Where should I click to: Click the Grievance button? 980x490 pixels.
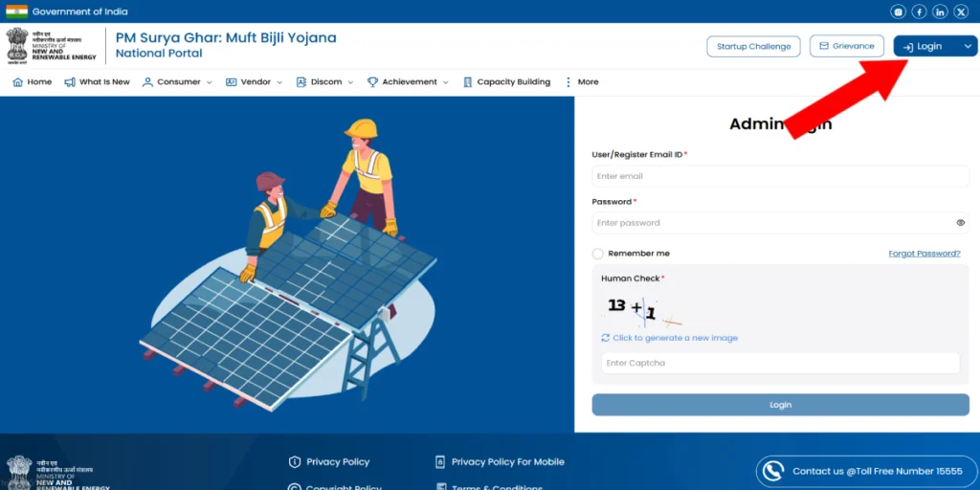pos(847,46)
